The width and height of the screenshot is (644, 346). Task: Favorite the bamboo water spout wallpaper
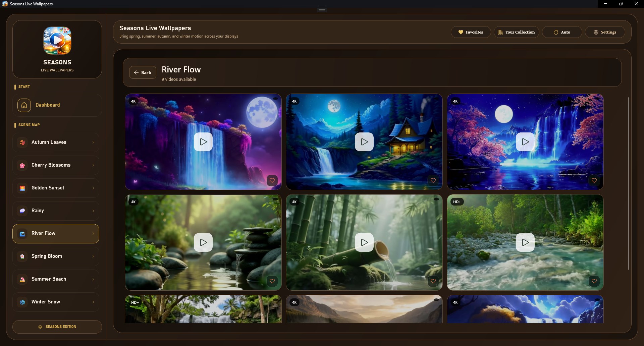click(x=433, y=281)
